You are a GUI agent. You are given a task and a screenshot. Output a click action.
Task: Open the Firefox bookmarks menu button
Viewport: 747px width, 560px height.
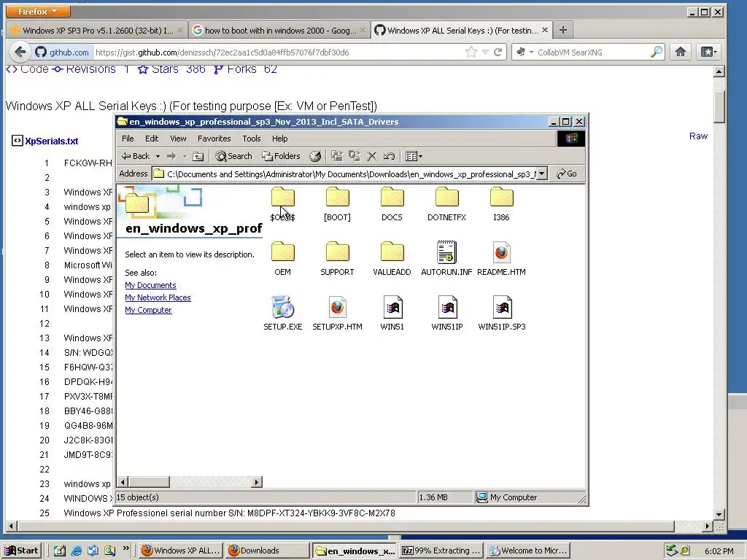click(x=708, y=52)
